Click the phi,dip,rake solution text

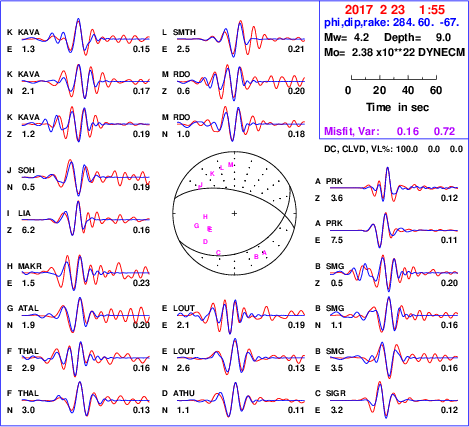(392, 23)
